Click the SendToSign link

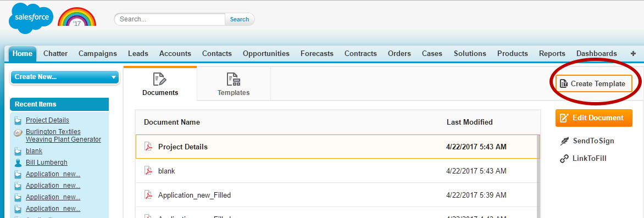[593, 141]
